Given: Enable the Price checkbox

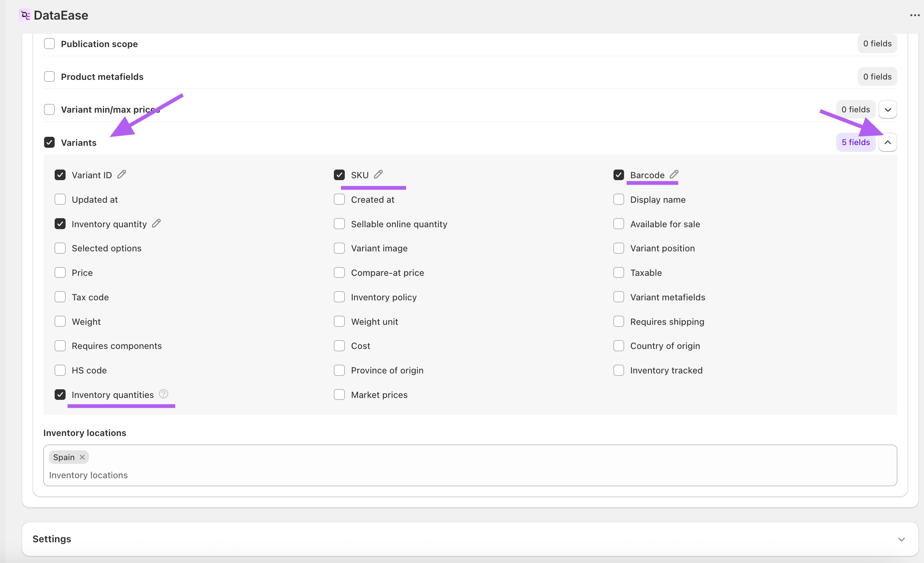Looking at the screenshot, I should pos(60,272).
